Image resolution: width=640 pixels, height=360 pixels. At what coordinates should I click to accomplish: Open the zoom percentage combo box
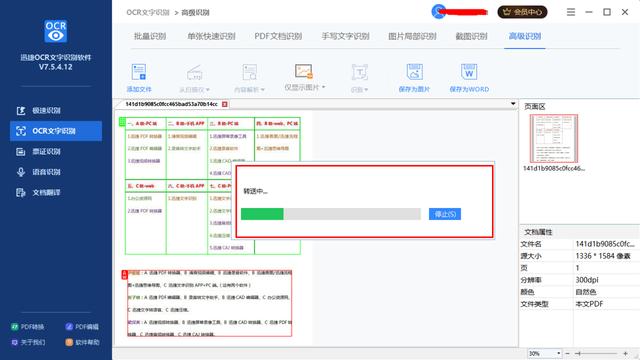click(544, 353)
